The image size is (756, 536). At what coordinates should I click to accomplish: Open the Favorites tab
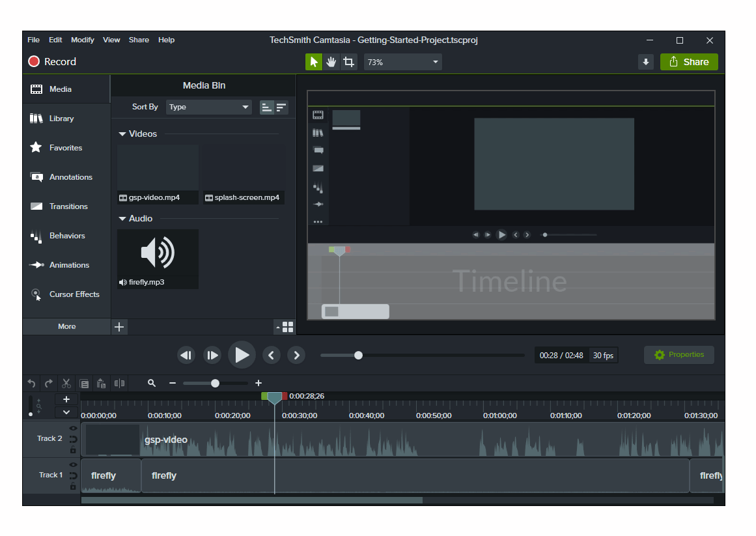(x=66, y=148)
